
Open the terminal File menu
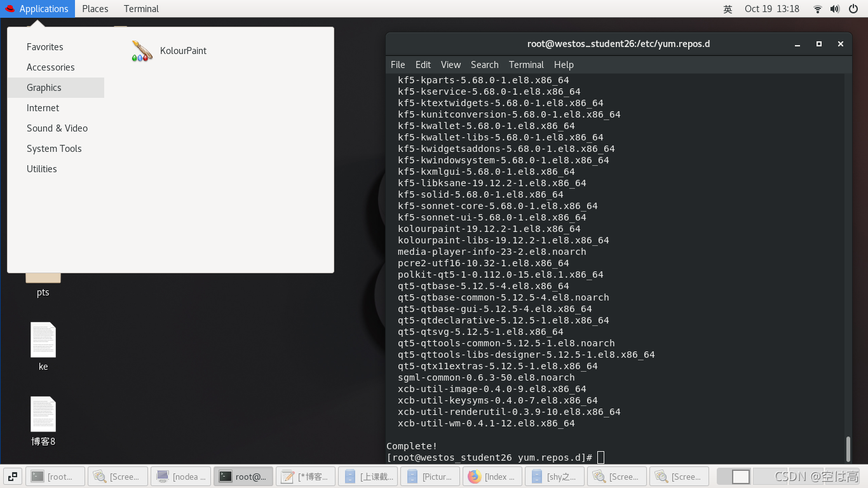[398, 65]
